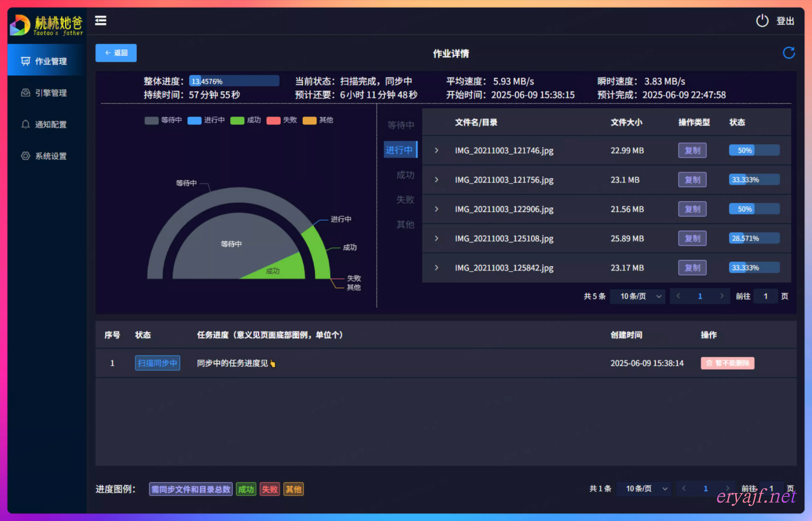Image resolution: width=812 pixels, height=521 pixels.
Task: Click the 通知配置 bell icon
Action: click(25, 124)
